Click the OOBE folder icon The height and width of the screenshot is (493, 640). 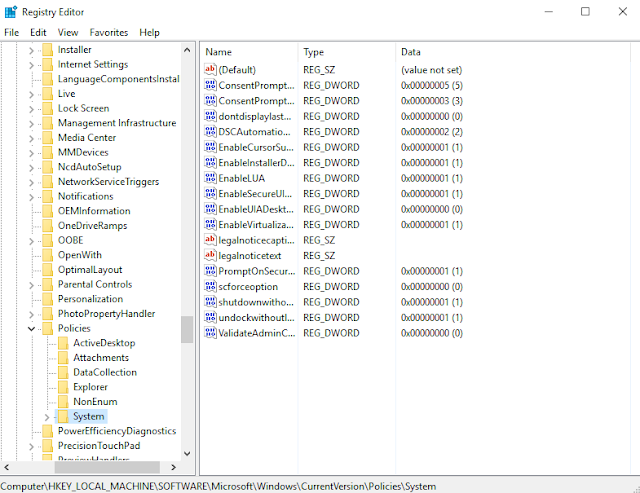[x=48, y=240]
